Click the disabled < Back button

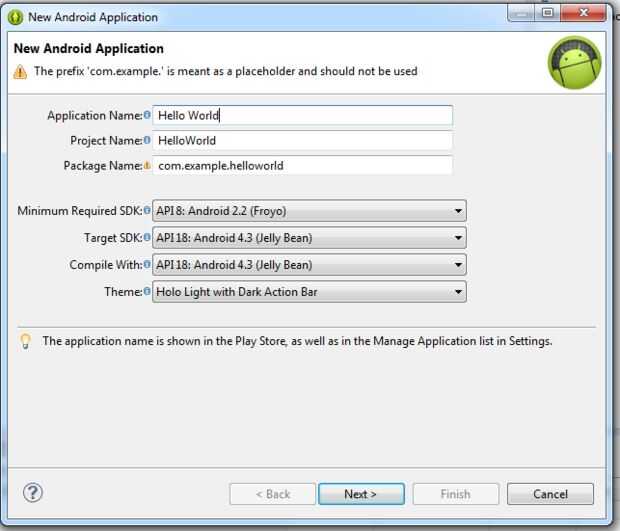pyautogui.click(x=272, y=494)
